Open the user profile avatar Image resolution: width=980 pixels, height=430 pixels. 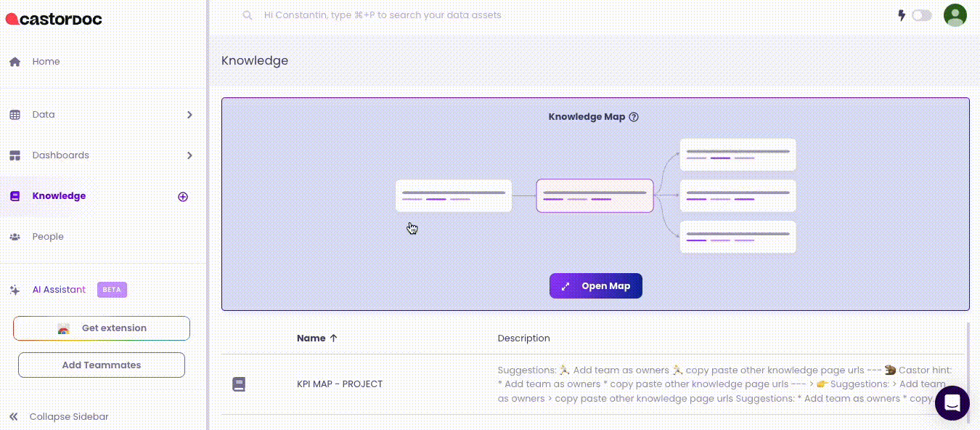click(955, 15)
